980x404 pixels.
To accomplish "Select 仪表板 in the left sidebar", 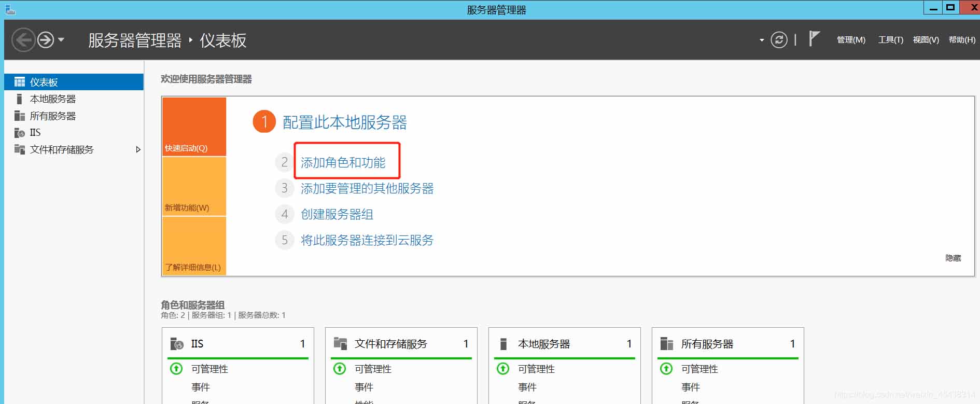I will 74,82.
